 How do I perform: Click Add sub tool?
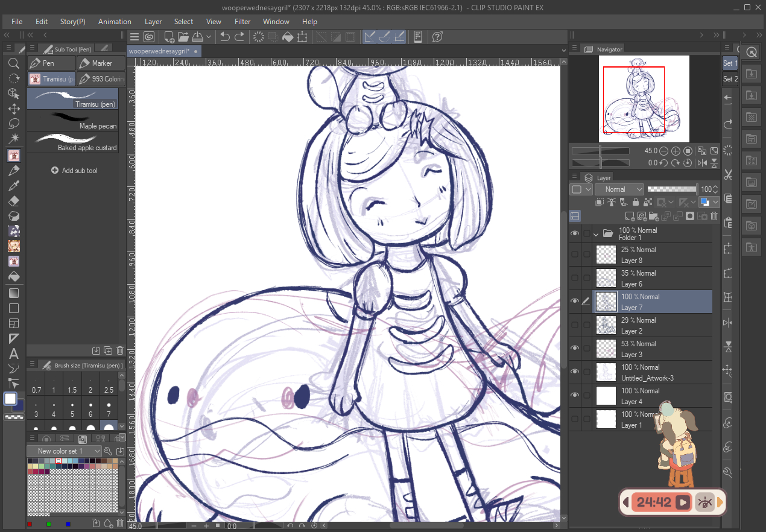(74, 171)
